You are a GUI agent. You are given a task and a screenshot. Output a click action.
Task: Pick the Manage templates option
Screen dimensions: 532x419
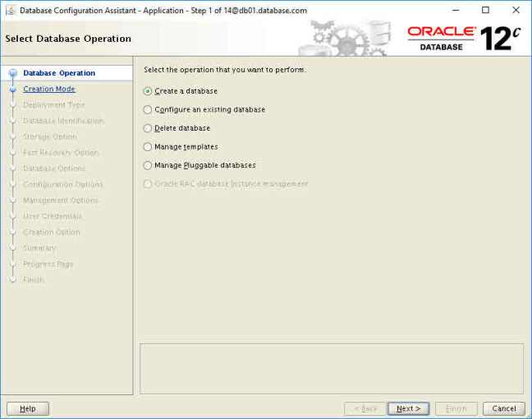click(x=148, y=147)
